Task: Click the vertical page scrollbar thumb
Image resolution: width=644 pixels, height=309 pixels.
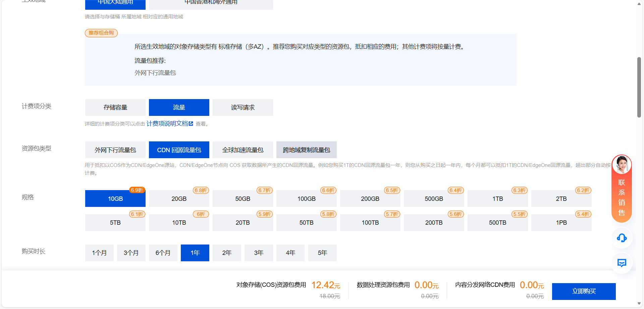Action: (639, 87)
